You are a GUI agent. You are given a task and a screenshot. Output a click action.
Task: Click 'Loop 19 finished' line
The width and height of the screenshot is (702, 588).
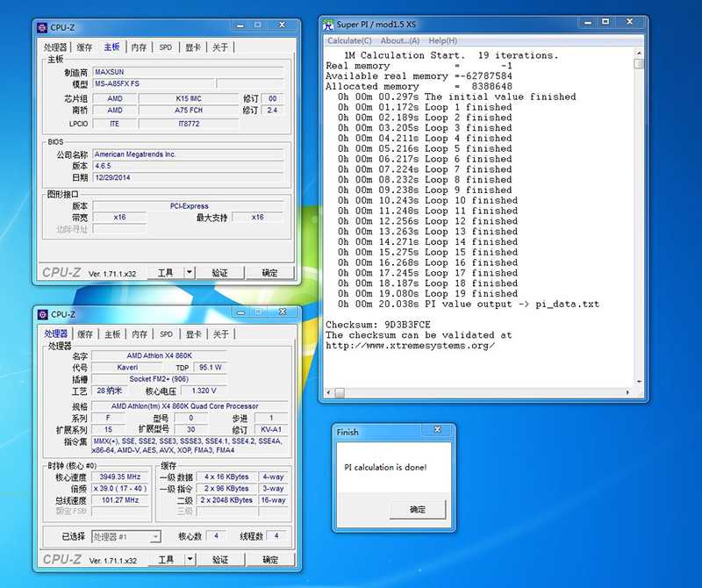click(427, 294)
